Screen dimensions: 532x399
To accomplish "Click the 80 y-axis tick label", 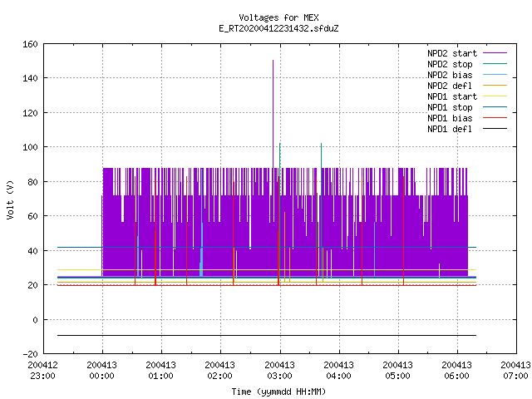I will point(32,182).
